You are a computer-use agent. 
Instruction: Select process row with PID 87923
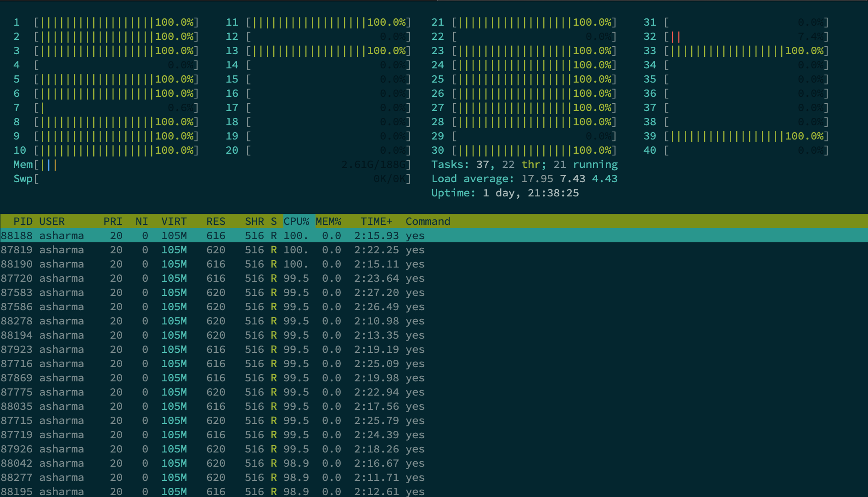click(434, 349)
